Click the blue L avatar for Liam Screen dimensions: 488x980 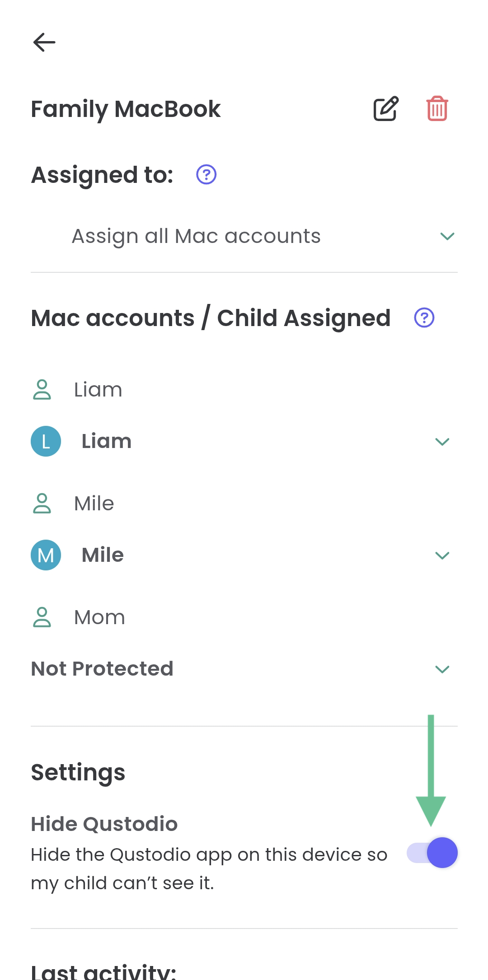pos(46,441)
